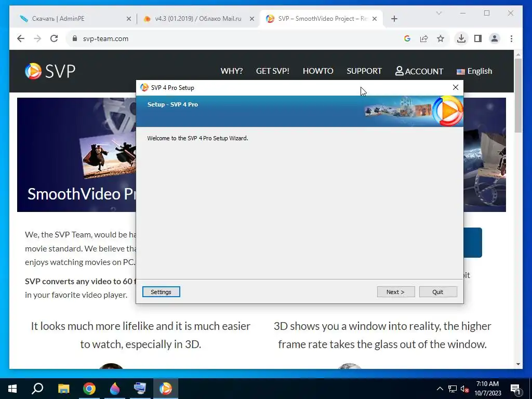Open Windows search from the taskbar
Viewport: 532px width, 399px height.
37,389
